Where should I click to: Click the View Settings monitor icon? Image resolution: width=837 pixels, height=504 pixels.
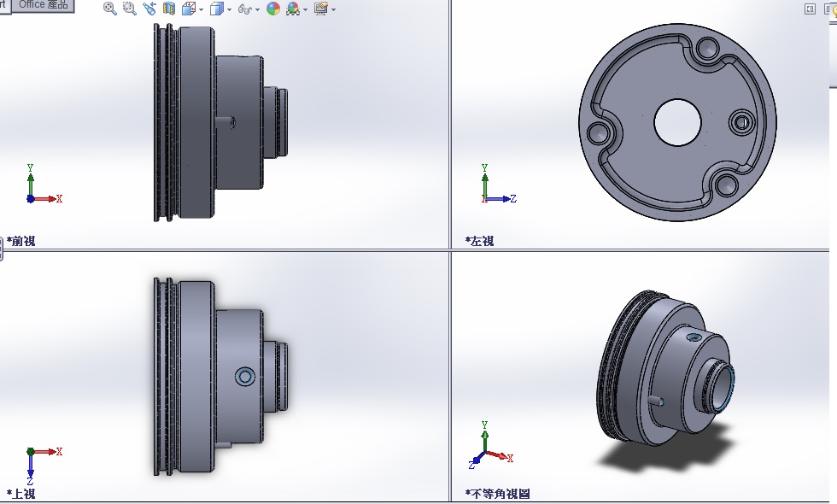320,9
